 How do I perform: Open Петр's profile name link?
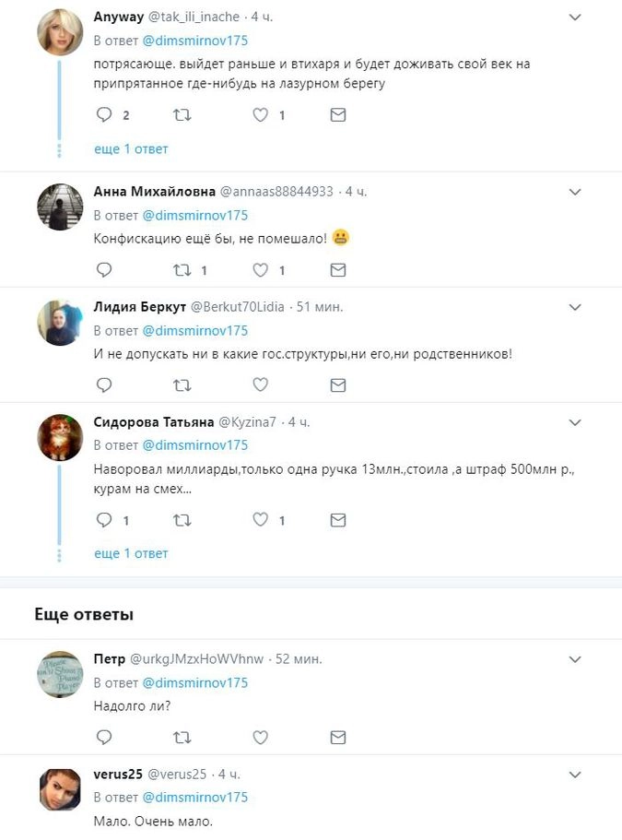pyautogui.click(x=110, y=659)
